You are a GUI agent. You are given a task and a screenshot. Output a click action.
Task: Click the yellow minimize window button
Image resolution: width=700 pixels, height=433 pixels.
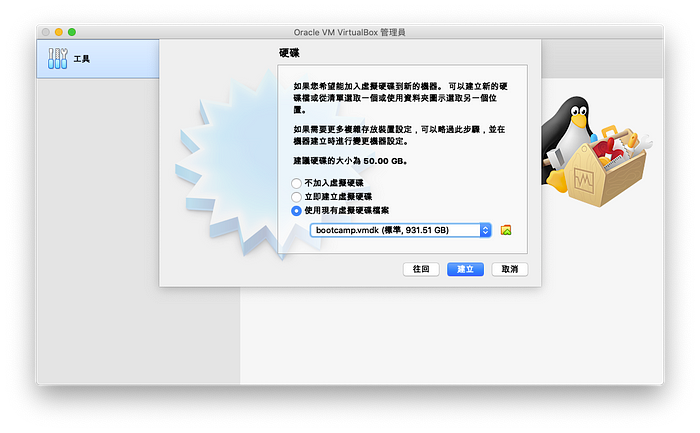58,32
